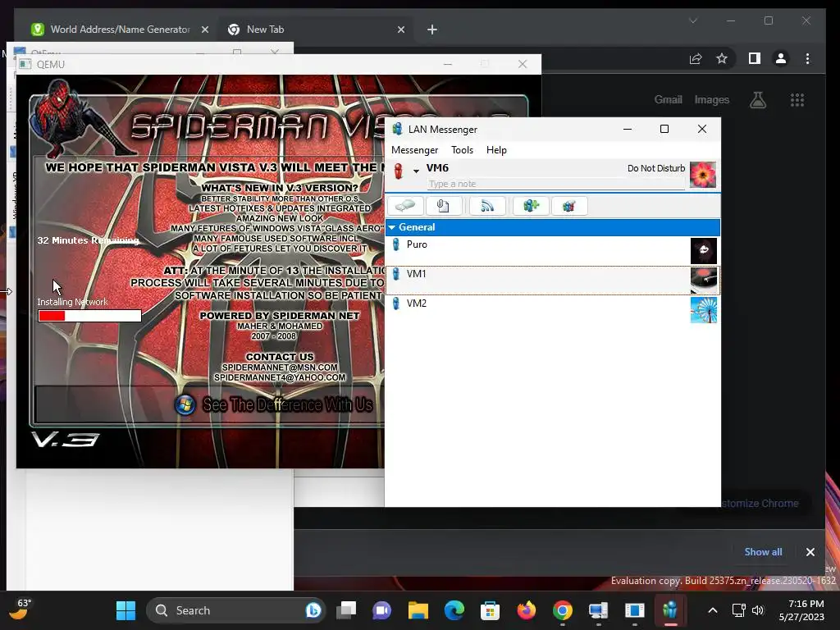Image resolution: width=840 pixels, height=630 pixels.
Task: Switch to World Address/Name Generator tab
Action: coord(120,30)
